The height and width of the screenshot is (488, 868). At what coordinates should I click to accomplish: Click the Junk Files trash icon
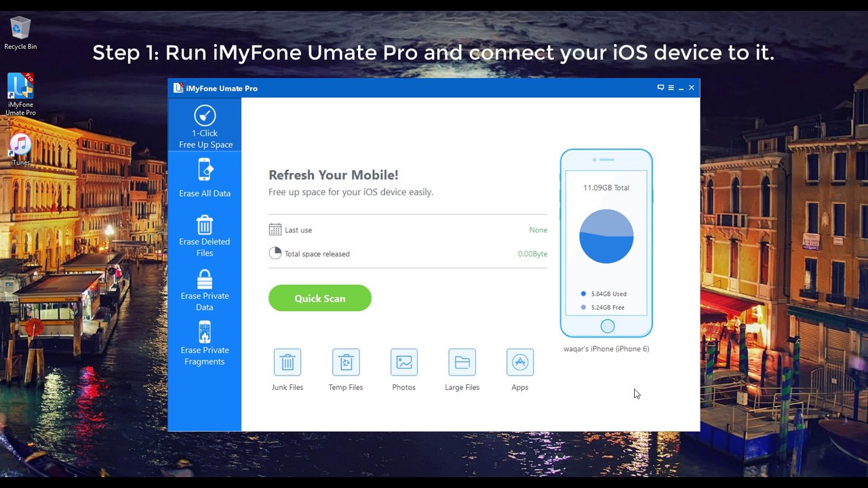(288, 362)
